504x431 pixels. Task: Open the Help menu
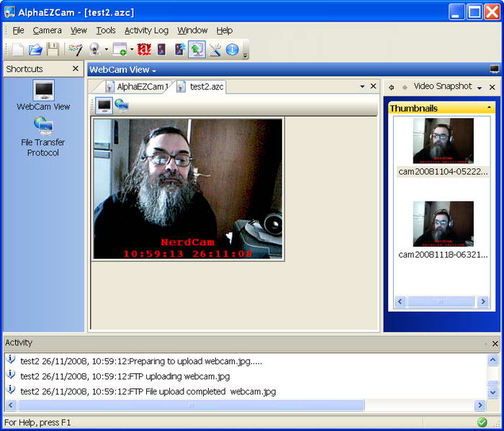click(225, 30)
